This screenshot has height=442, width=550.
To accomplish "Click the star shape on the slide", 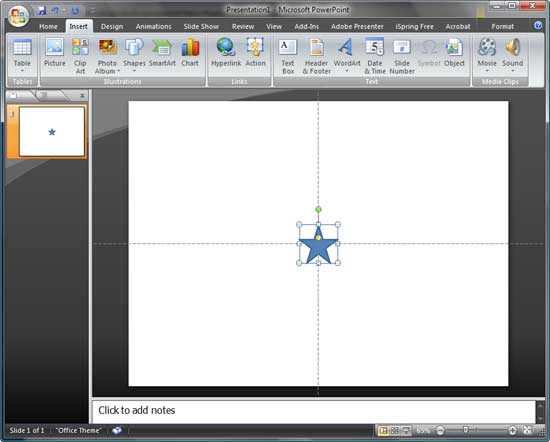I will pyautogui.click(x=318, y=246).
